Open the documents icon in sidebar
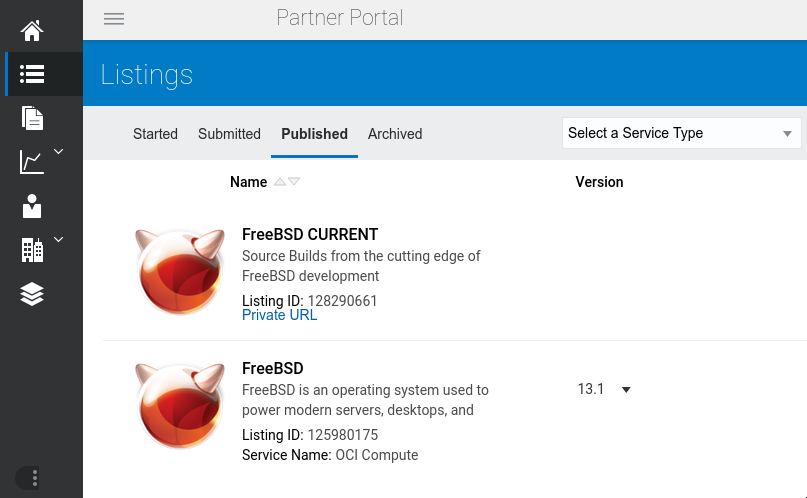Image resolution: width=807 pixels, height=498 pixels. coord(32,118)
